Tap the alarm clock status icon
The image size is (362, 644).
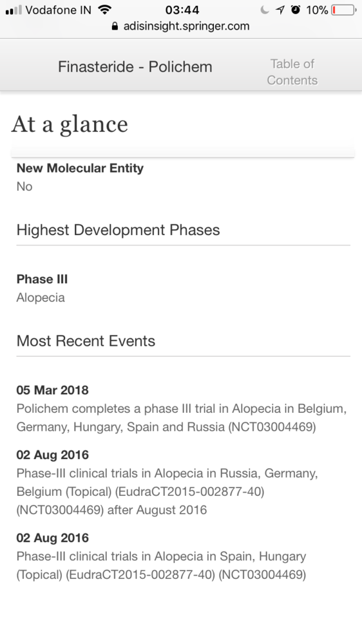pos(296,10)
